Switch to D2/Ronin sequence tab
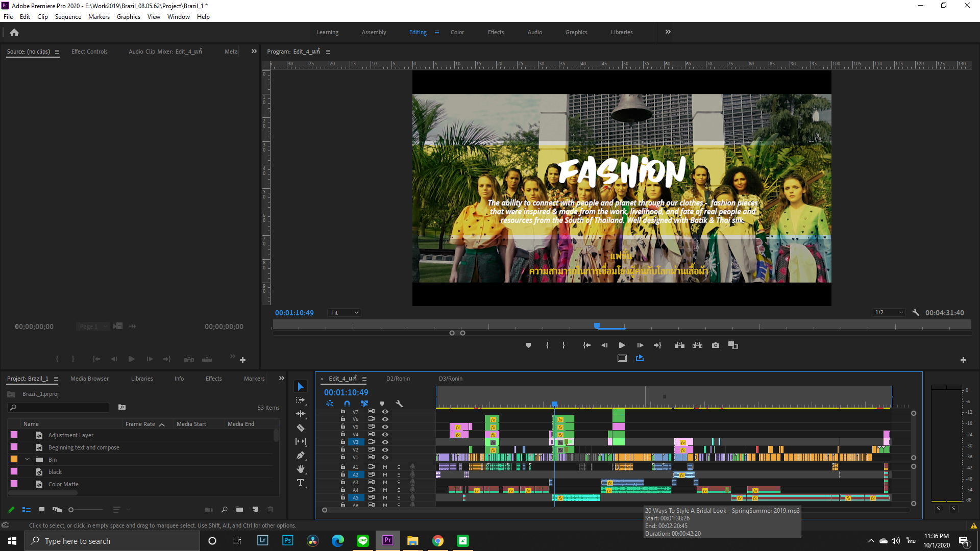The width and height of the screenshot is (980, 551). coord(398,379)
